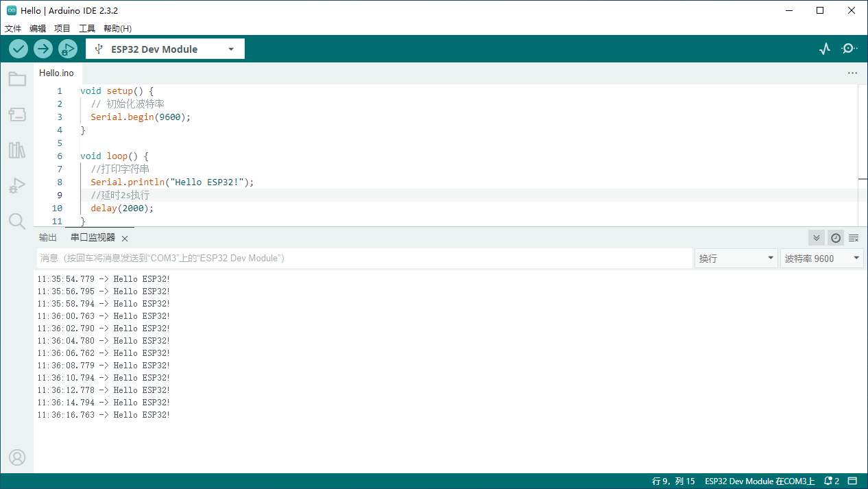This screenshot has height=489, width=868.
Task: Click the Verify sketch checkmark button
Action: coord(19,49)
